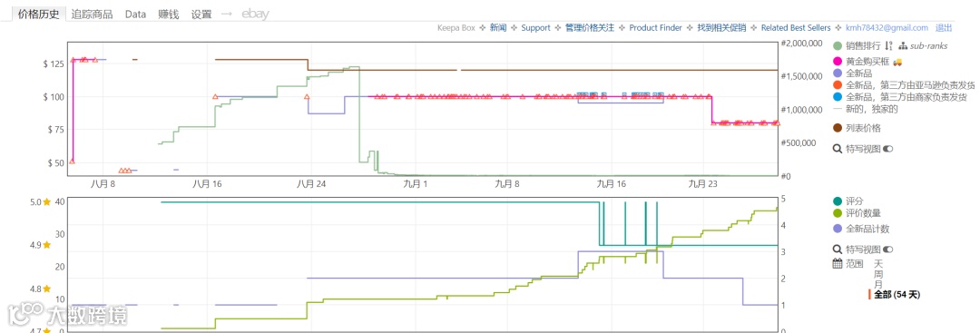Click the 5.0 star rating axis label
This screenshot has width=980, height=333.
pyautogui.click(x=42, y=201)
